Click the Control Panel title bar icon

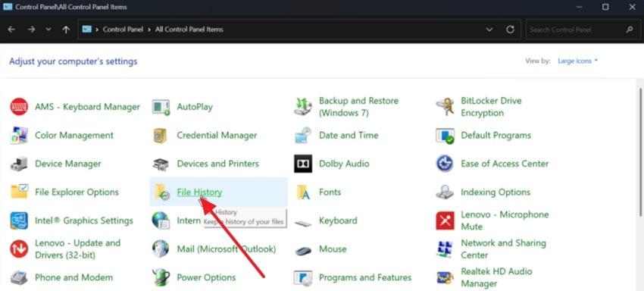(8, 7)
